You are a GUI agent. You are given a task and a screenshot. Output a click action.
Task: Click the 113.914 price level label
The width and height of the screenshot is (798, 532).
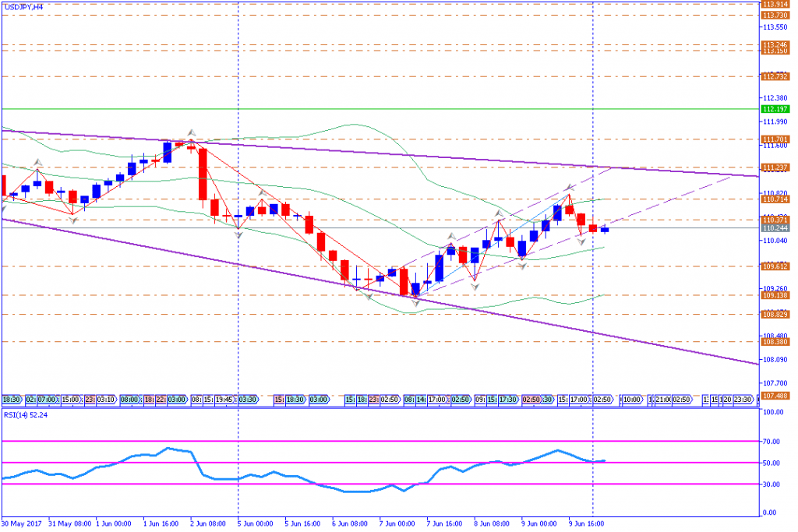coord(775,4)
